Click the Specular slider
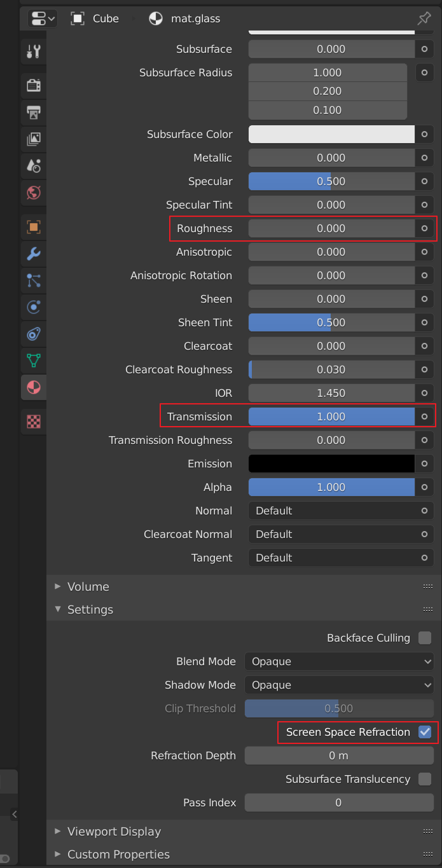 331,181
